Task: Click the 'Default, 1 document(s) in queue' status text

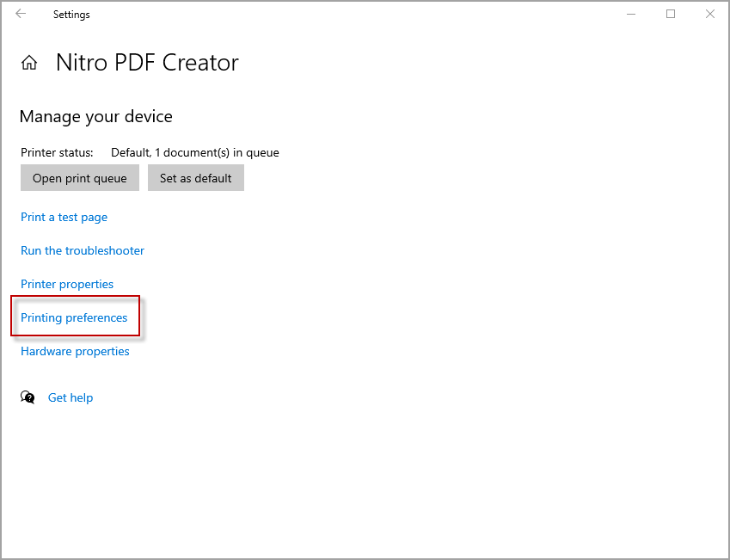Action: pos(194,152)
